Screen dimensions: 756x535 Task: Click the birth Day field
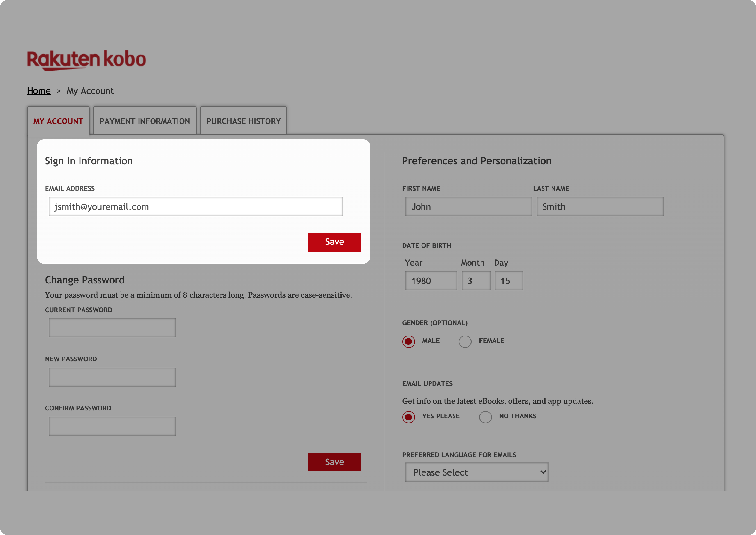[x=508, y=281]
